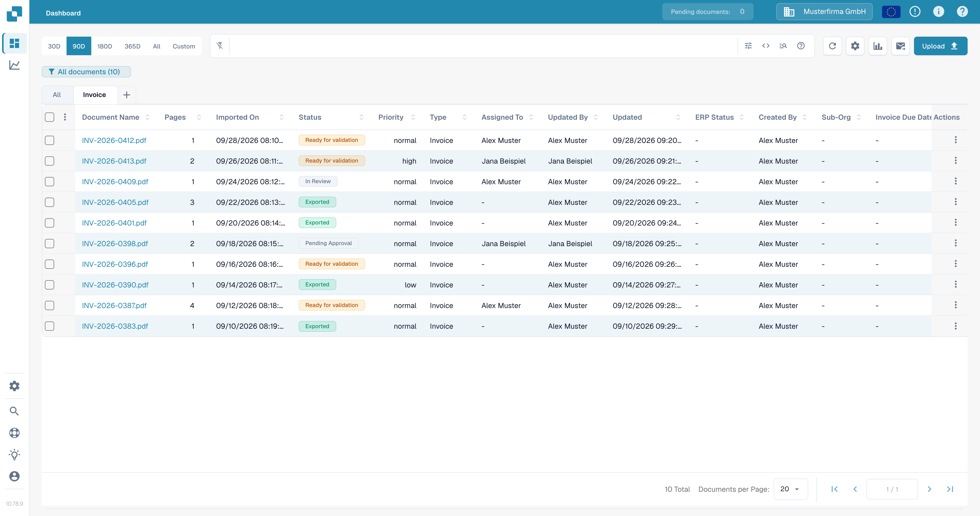Click the search help question mark icon
This screenshot has height=516, width=980.
pyautogui.click(x=801, y=46)
